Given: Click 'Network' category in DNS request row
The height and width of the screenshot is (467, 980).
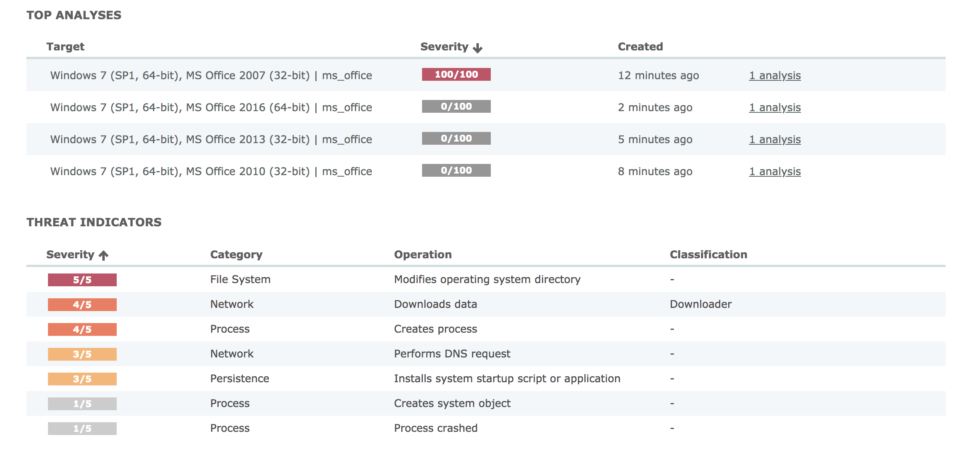Looking at the screenshot, I should point(232,354).
